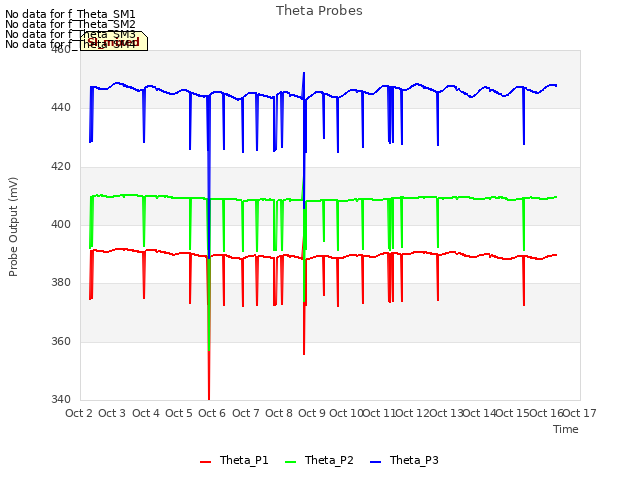Viewport: 640px width, 480px height.
Task: Toggle Theta_P2 series in legend
Action: tap(319, 460)
